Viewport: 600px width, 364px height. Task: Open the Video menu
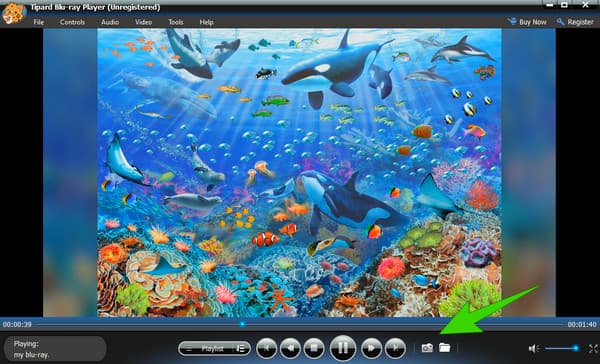(x=143, y=22)
